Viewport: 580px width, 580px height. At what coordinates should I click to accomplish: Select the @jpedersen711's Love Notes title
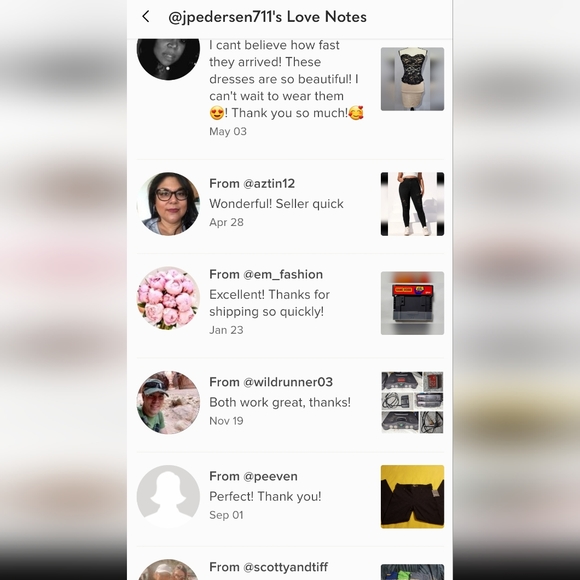pos(267,17)
